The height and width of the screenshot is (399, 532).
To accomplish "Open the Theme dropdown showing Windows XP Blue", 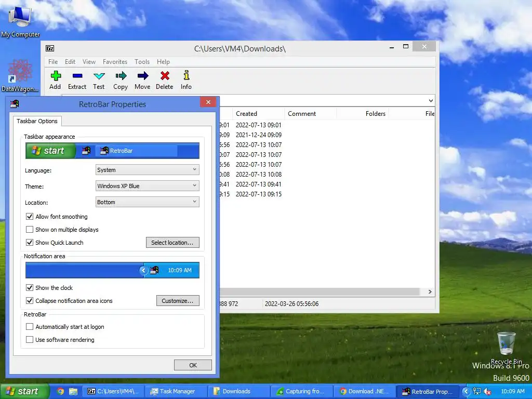I will (x=147, y=186).
